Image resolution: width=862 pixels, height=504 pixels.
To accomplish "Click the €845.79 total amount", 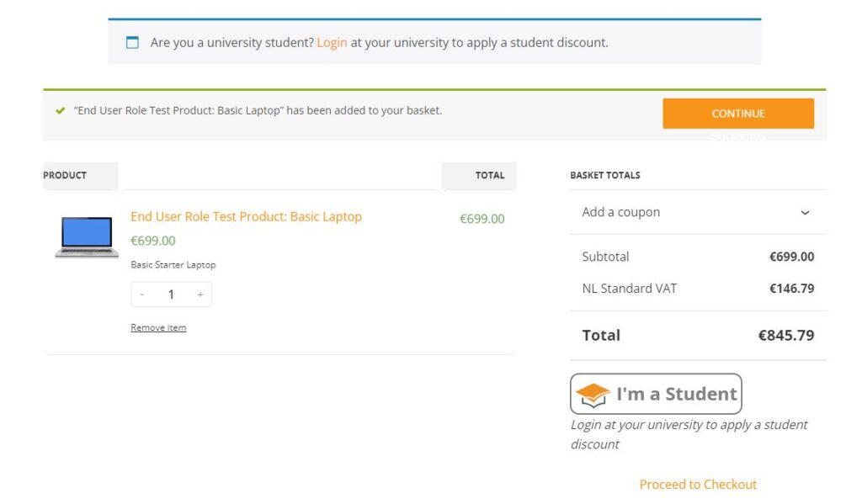I will tap(785, 335).
